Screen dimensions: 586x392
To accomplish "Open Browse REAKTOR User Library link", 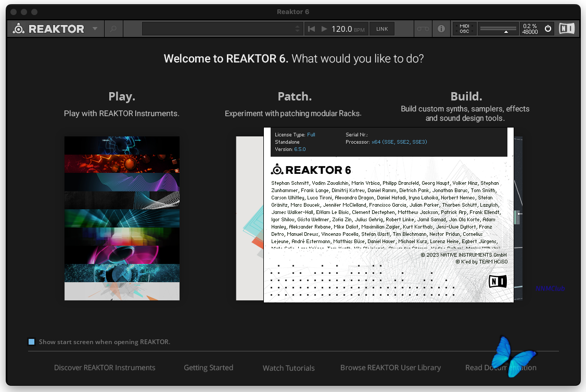I will click(390, 368).
